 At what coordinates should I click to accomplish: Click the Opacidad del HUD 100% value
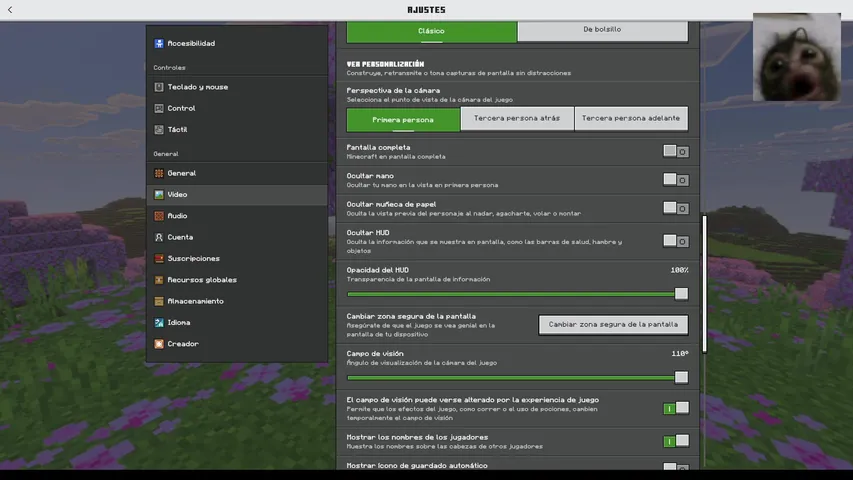tap(679, 270)
